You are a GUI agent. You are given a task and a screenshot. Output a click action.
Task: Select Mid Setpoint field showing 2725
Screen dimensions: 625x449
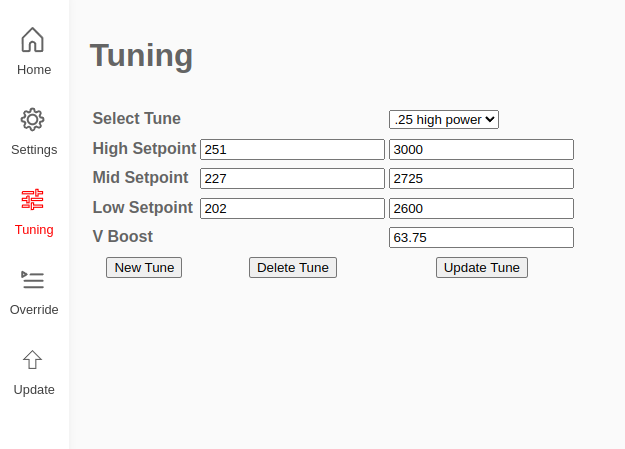(x=482, y=179)
